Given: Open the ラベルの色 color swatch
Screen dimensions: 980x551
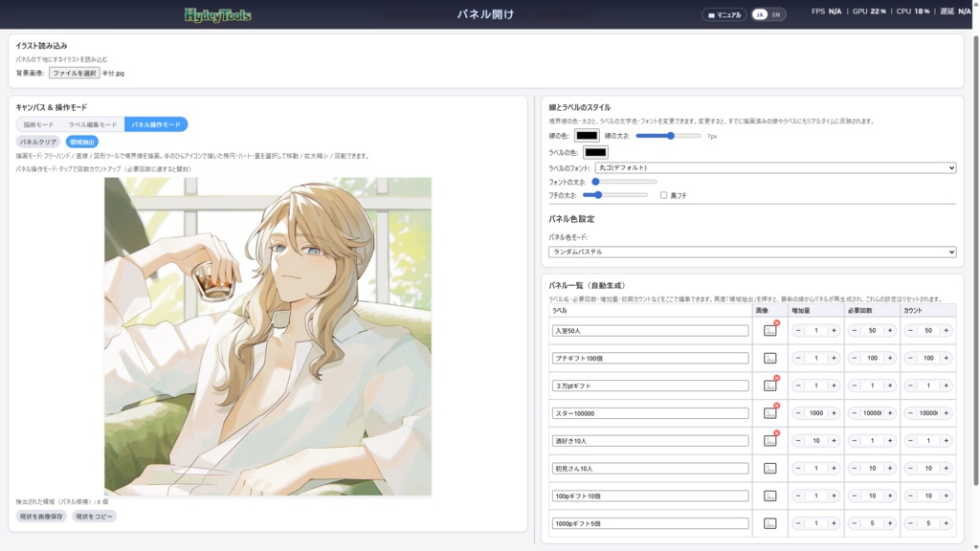Looking at the screenshot, I should point(595,152).
